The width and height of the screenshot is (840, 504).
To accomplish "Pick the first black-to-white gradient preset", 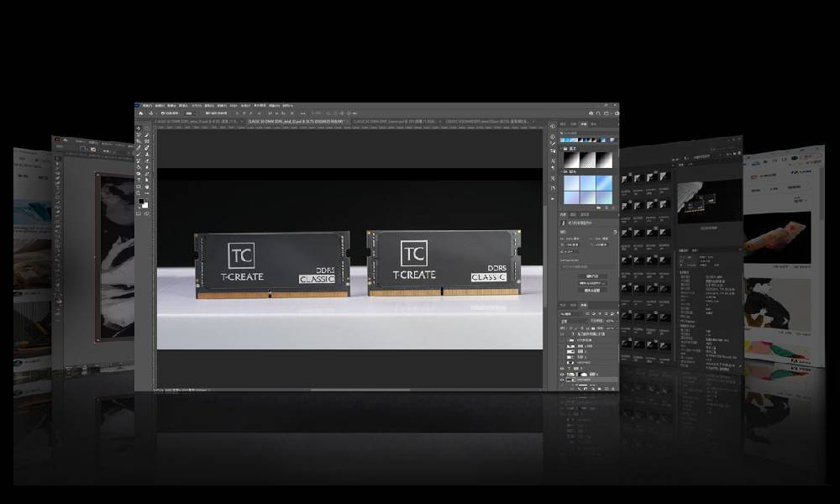I will click(x=570, y=159).
